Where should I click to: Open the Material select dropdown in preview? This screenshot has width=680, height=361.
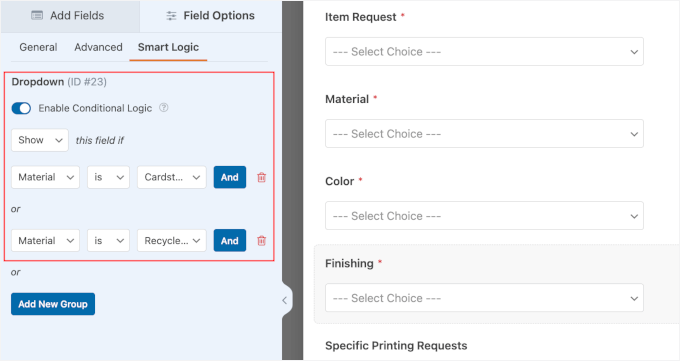click(484, 134)
